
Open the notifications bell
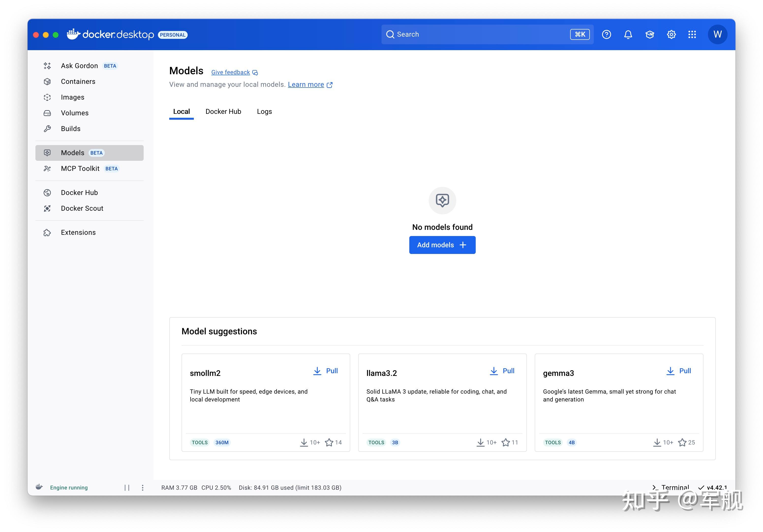(628, 34)
